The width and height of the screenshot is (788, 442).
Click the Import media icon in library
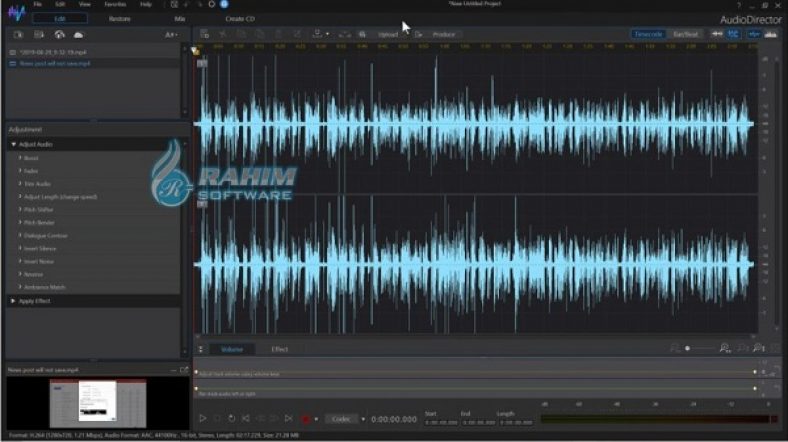18,34
